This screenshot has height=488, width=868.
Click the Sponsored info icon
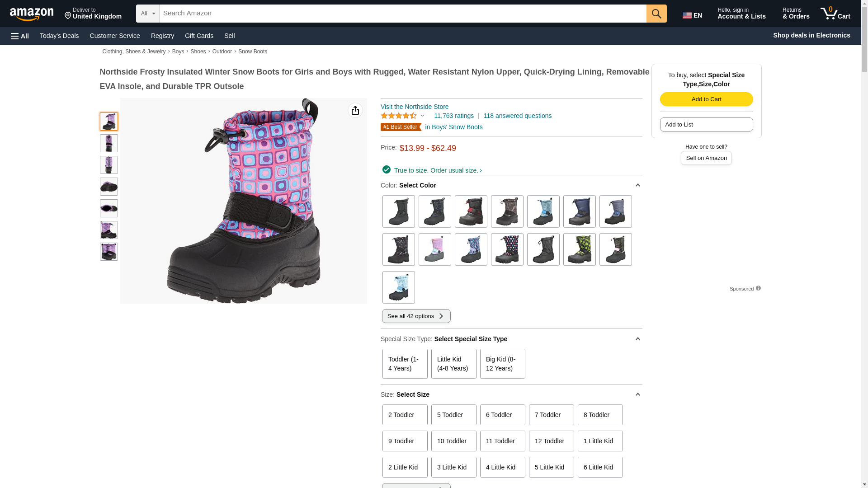758,288
